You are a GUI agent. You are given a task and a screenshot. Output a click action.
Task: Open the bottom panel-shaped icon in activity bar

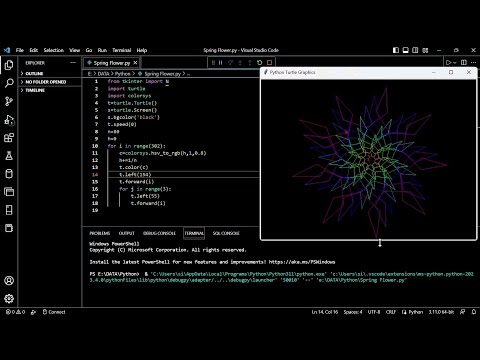(x=9, y=228)
